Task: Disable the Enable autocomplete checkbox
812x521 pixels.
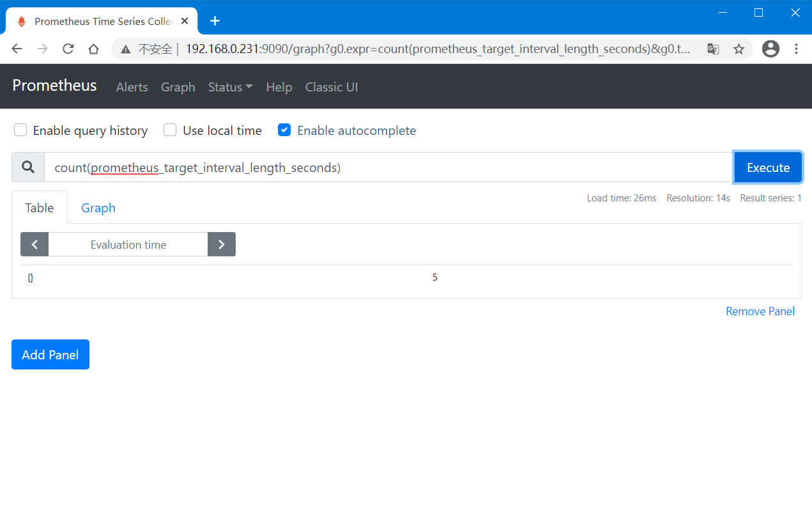Action: [284, 130]
